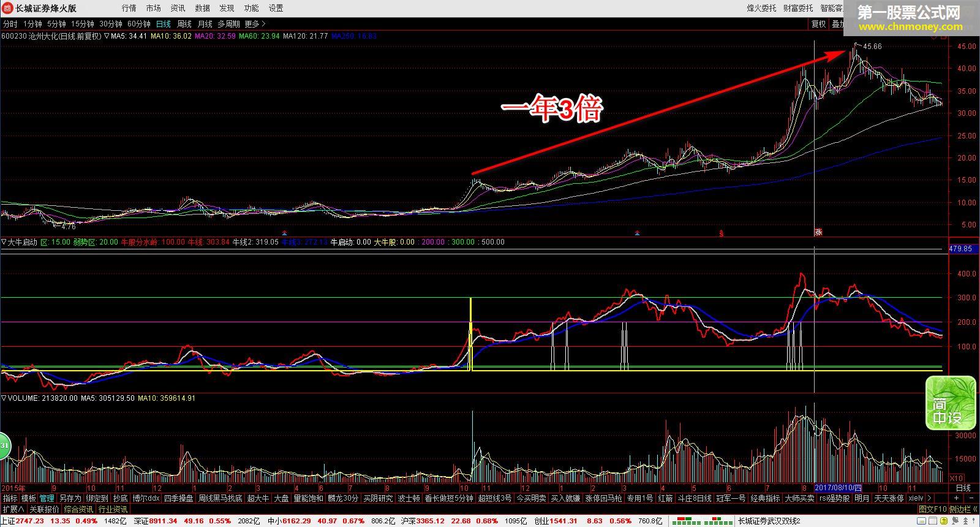The image size is (980, 527).
Task: Select 15分钟 period
Action: [x=83, y=24]
